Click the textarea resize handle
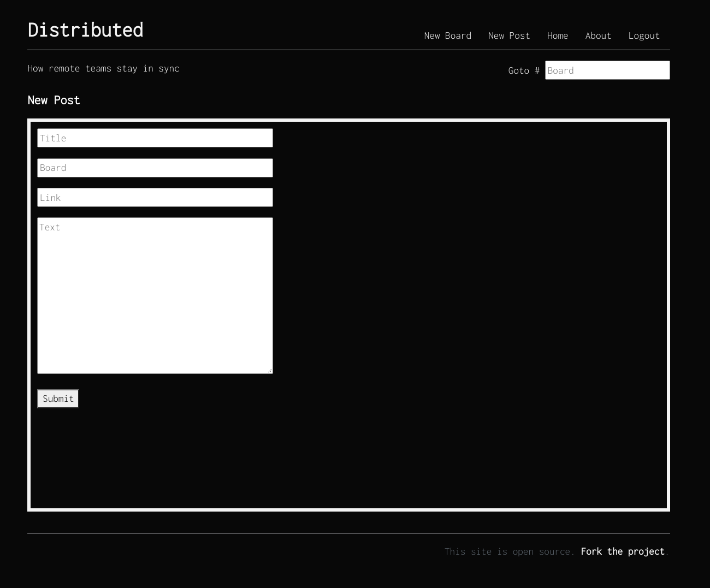The height and width of the screenshot is (588, 710). click(x=270, y=370)
